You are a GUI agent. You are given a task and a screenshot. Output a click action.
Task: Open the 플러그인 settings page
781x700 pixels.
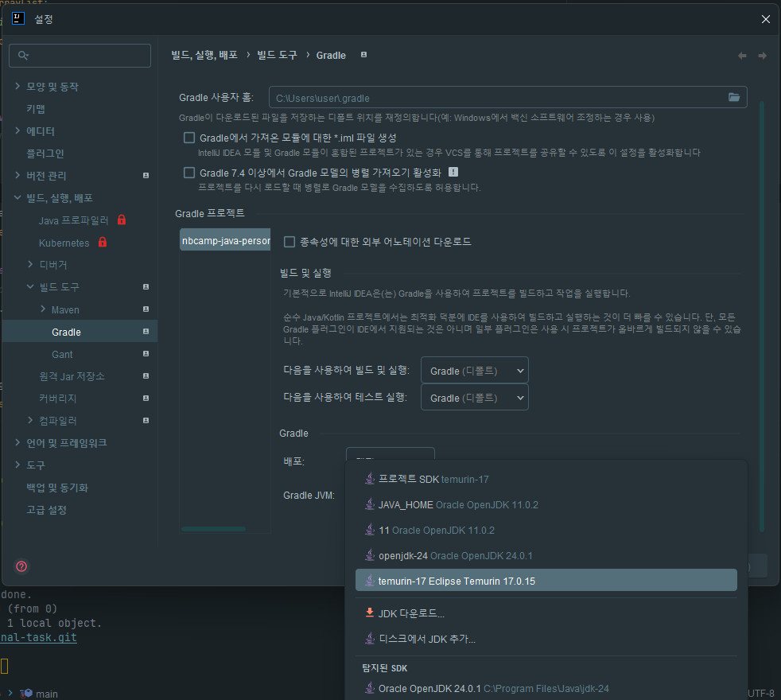coord(45,153)
